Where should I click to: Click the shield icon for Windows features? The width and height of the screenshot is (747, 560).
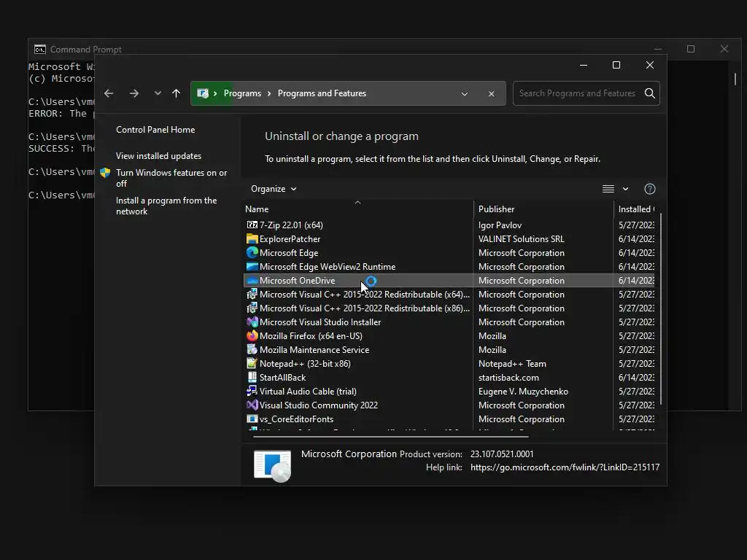105,173
